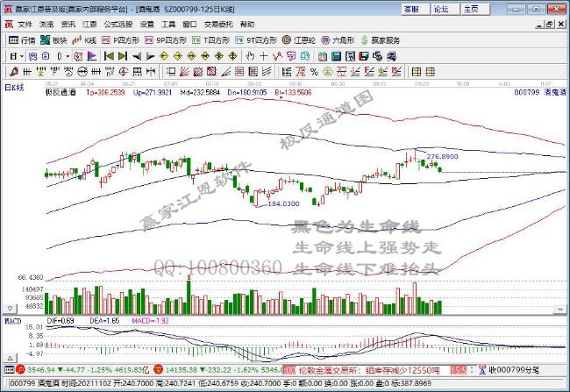
Task: Open the 帮助 menu
Action: point(247,25)
